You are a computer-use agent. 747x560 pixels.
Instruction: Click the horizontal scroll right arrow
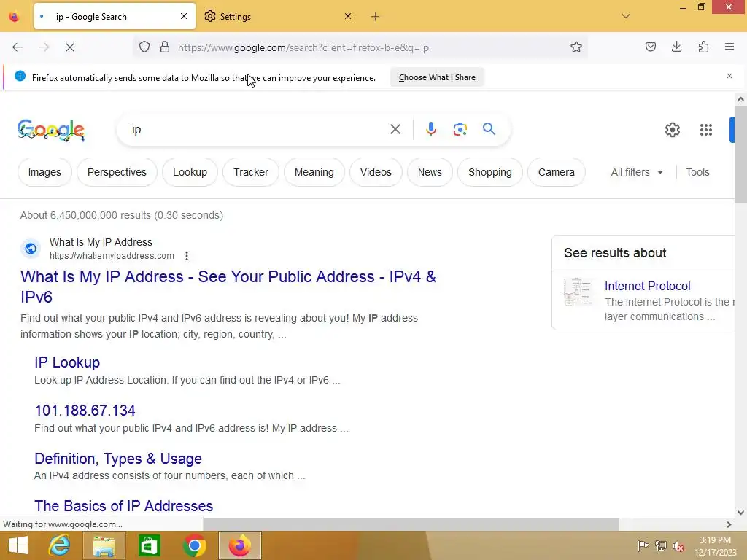pyautogui.click(x=729, y=524)
